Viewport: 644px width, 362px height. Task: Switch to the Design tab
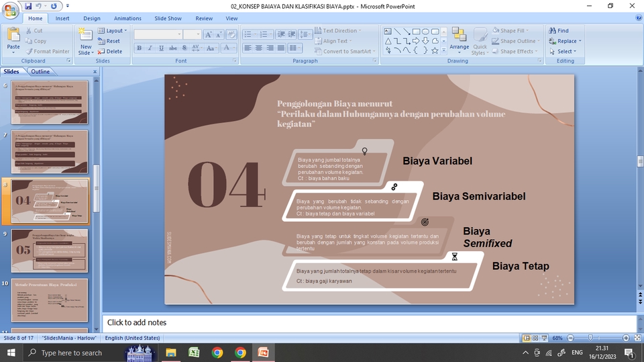(x=92, y=18)
